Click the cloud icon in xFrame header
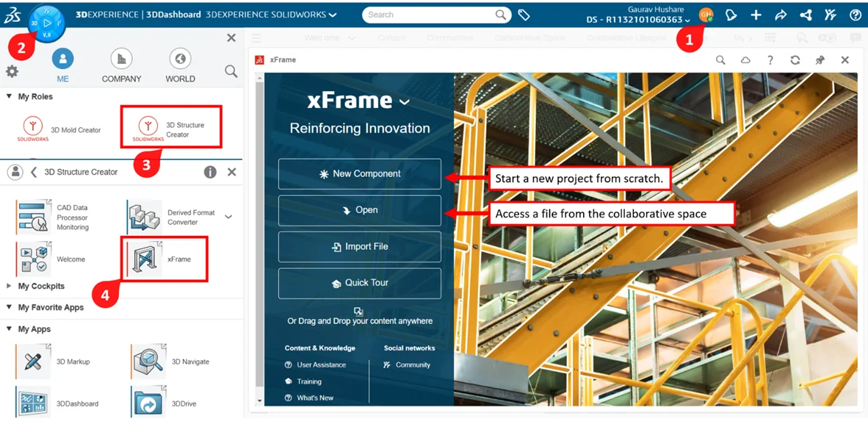The image size is (868, 427). pos(745,60)
